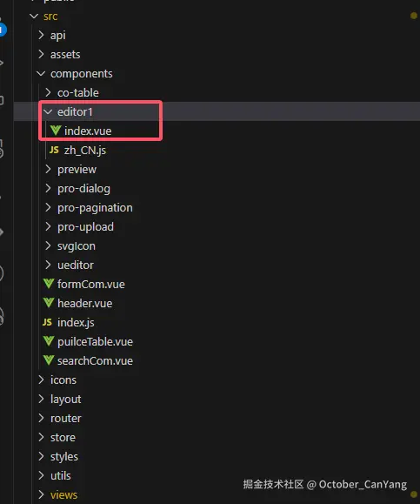Select the styles folder label
The image size is (420, 504).
click(x=63, y=457)
